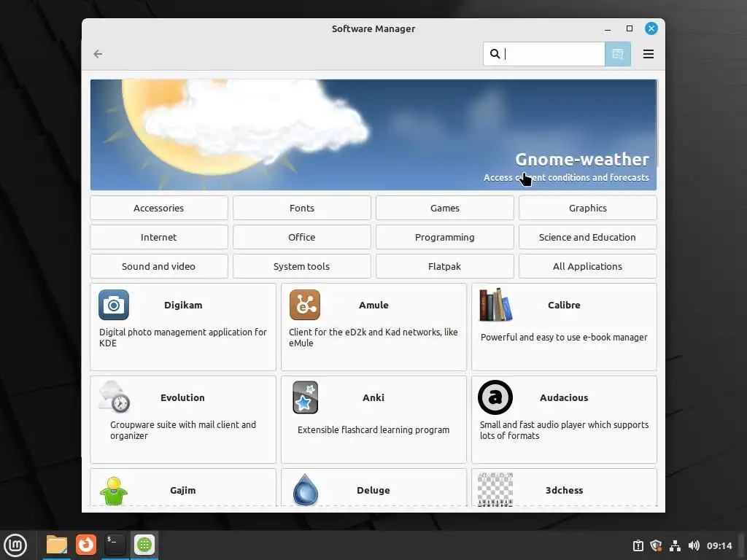Click 'Groupware suite with mail client' description
This screenshot has width=747, height=560.
(183, 430)
